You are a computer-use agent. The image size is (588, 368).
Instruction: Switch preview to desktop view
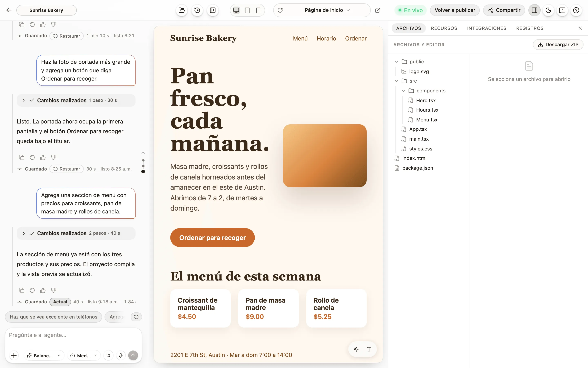click(236, 10)
